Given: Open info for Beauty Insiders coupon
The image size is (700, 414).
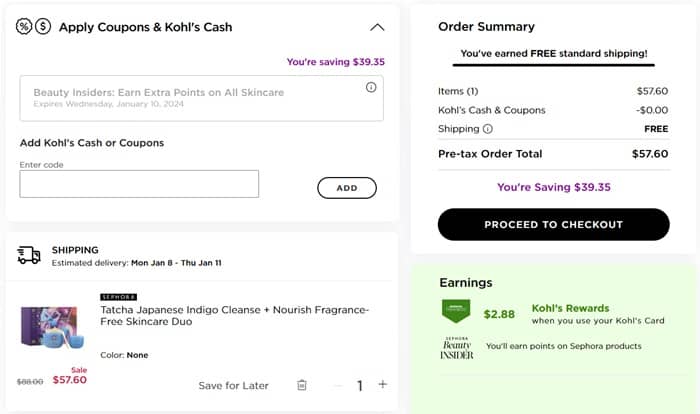Looking at the screenshot, I should [x=371, y=88].
